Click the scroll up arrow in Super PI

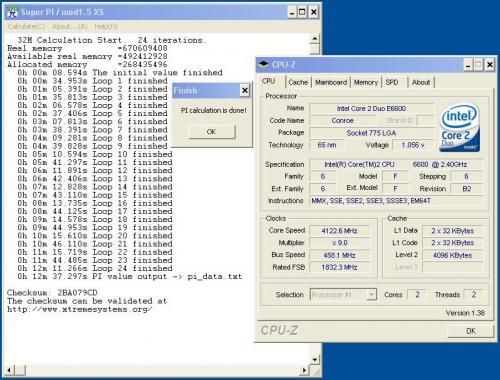pos(314,39)
